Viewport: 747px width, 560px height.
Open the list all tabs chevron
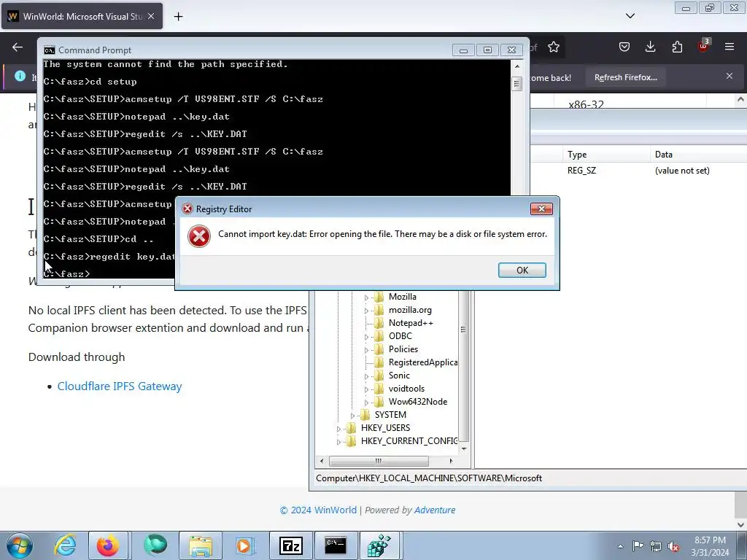pyautogui.click(x=630, y=16)
